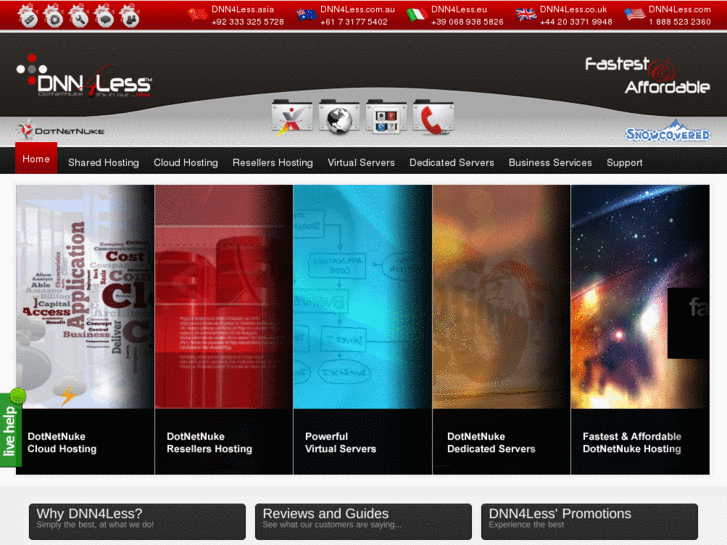Open the Business Services menu
Screen dimensions: 727x545
(x=550, y=163)
